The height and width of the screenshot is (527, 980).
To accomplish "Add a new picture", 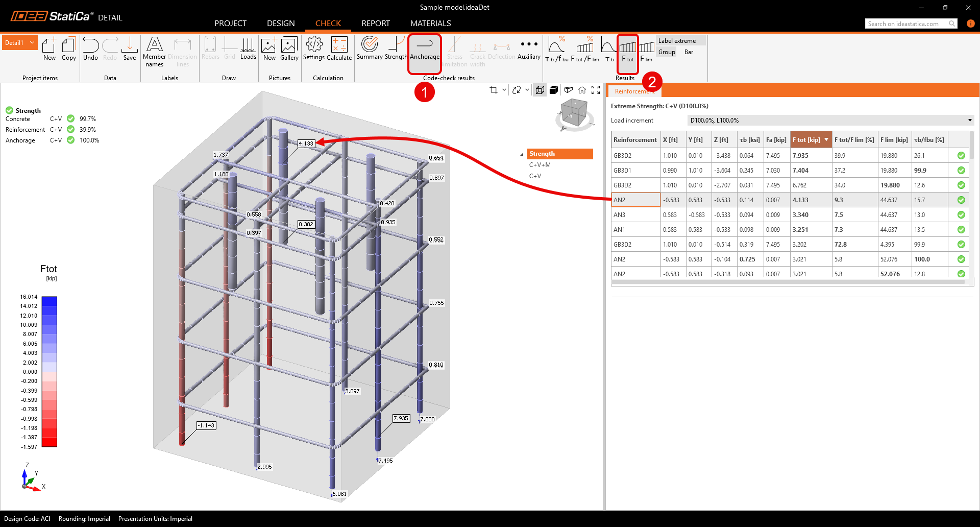I will (269, 49).
